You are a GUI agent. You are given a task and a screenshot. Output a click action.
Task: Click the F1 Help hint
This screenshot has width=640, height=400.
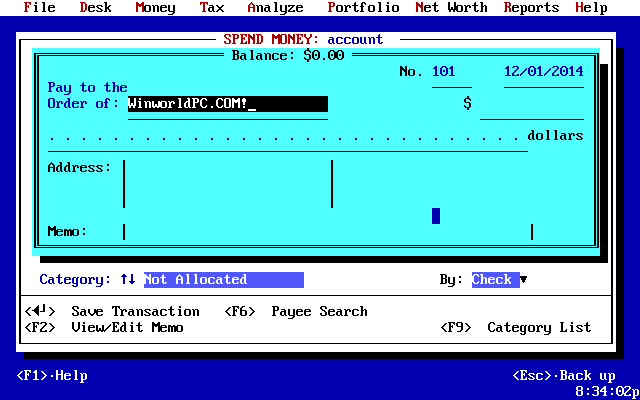pos(52,376)
